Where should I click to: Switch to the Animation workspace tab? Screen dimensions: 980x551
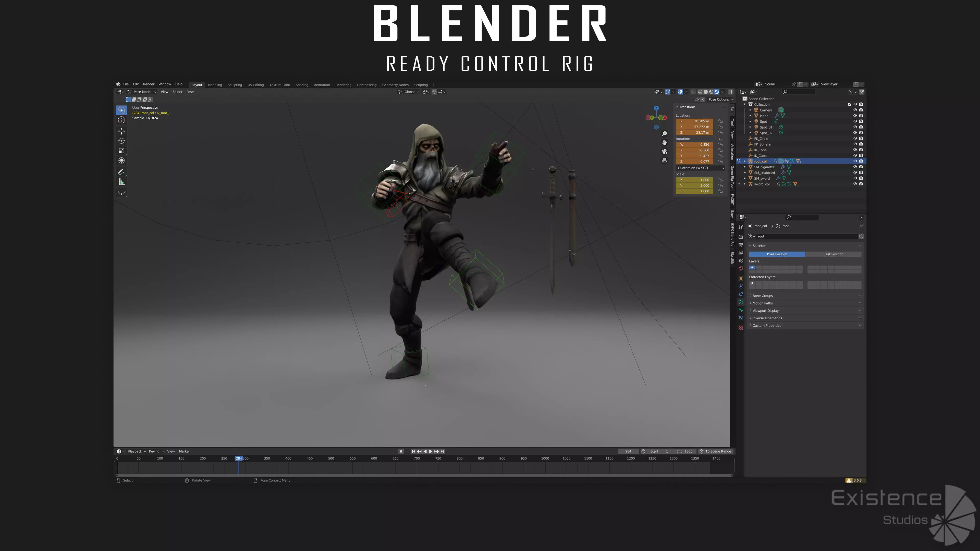[x=322, y=85]
